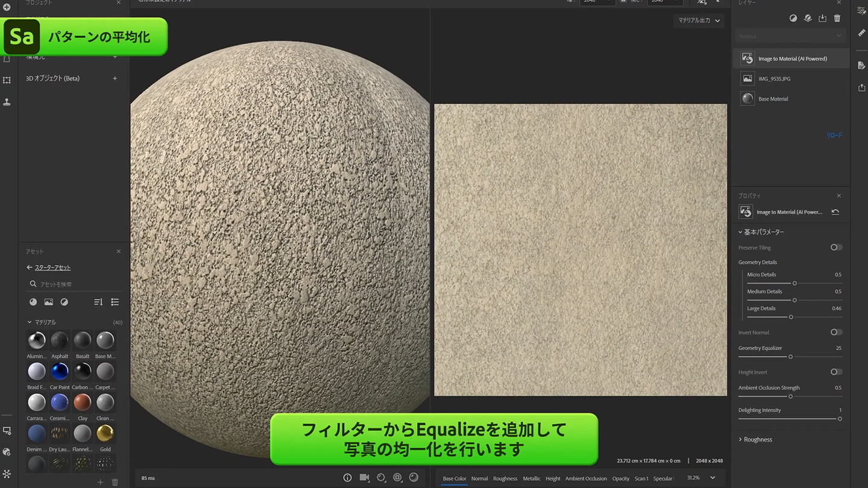Select the Opacity channel tab
This screenshot has height=488, width=868.
pyautogui.click(x=621, y=478)
